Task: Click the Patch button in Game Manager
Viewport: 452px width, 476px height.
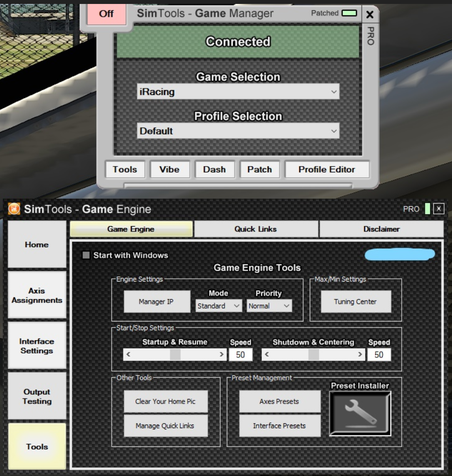Action: coord(260,169)
